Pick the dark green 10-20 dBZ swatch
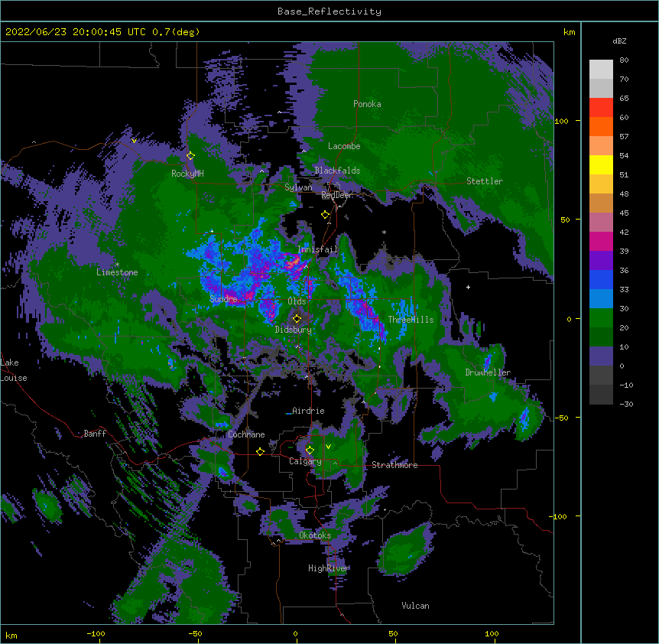This screenshot has width=659, height=644. (601, 337)
